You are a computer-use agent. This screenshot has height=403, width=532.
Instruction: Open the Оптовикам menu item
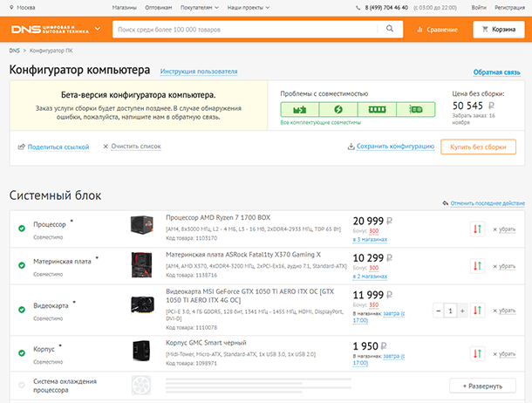[159, 8]
